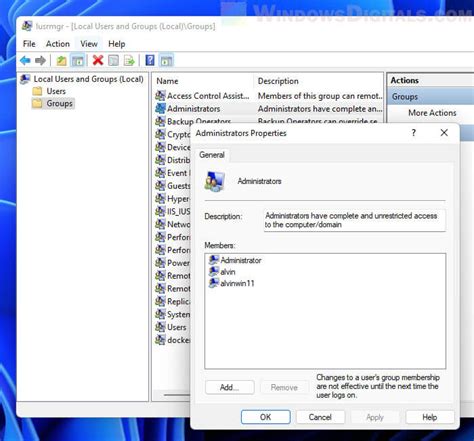
Task: Select the Access Control Assist... group row
Action: [x=269, y=96]
